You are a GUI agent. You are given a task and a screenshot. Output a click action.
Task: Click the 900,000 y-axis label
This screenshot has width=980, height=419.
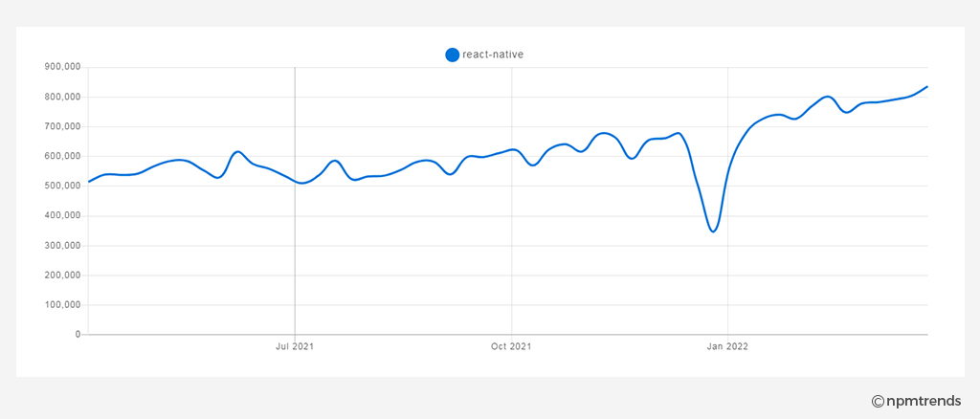[62, 67]
